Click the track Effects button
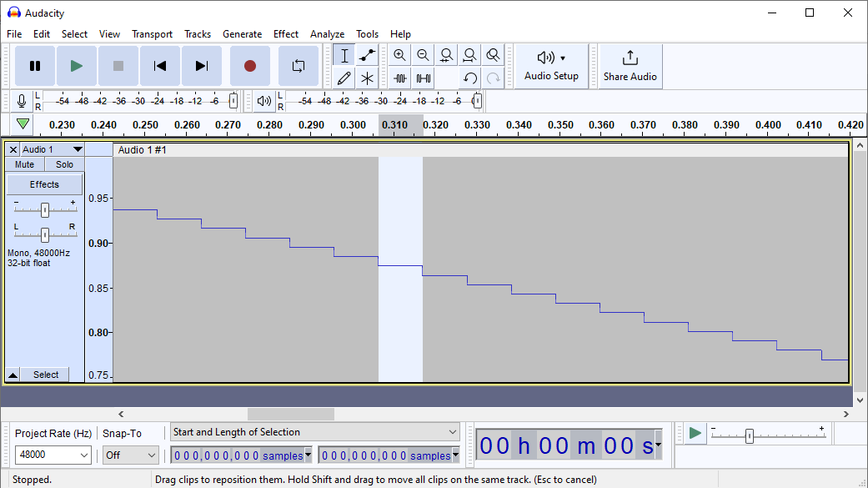 (45, 184)
